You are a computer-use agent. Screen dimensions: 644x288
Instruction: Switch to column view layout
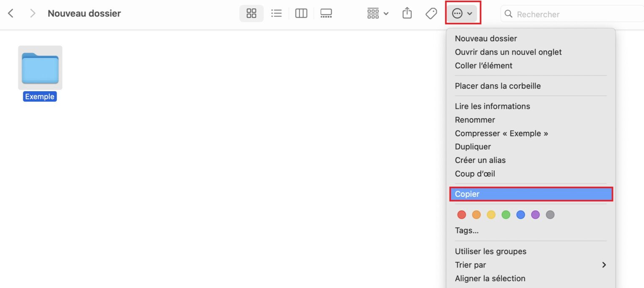[x=301, y=13]
